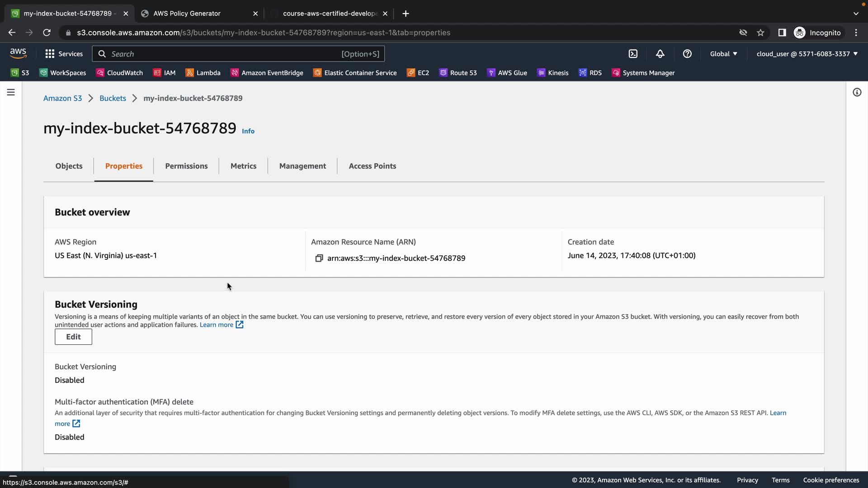Copy the bucket ARN with copy icon
Screen dimensions: 868x488
(x=319, y=258)
